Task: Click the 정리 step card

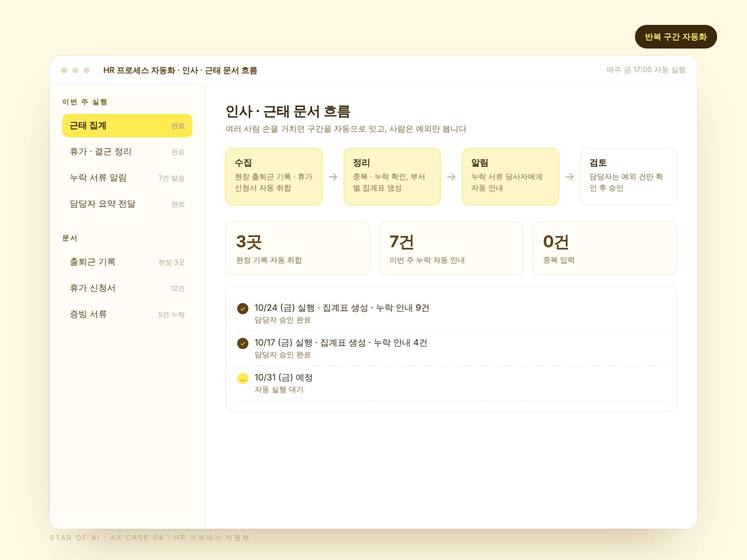Action: (x=392, y=177)
